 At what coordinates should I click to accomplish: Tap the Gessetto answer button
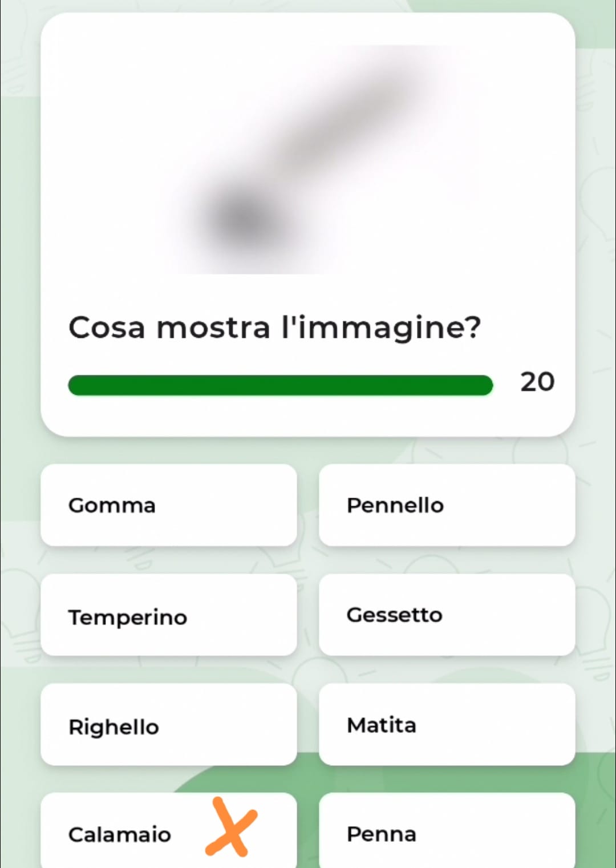(447, 615)
